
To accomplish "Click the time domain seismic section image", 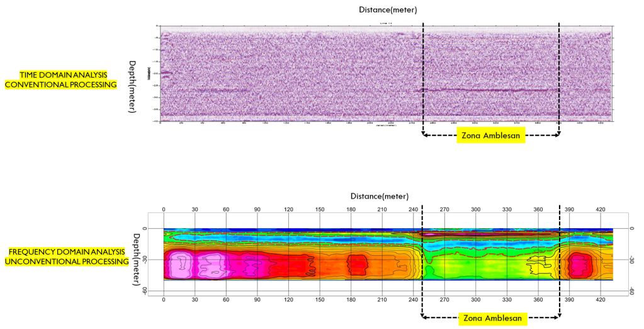I will (x=290, y=73).
